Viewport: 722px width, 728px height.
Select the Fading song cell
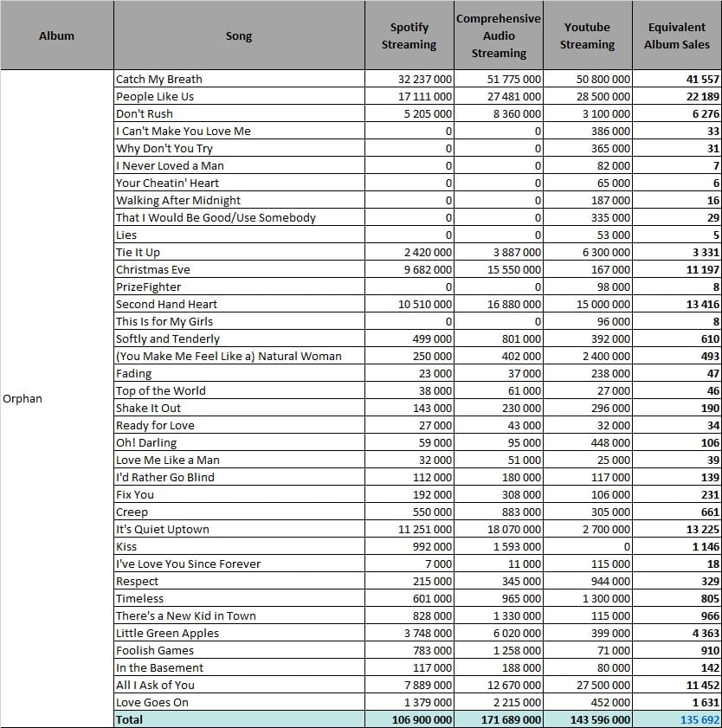239,374
